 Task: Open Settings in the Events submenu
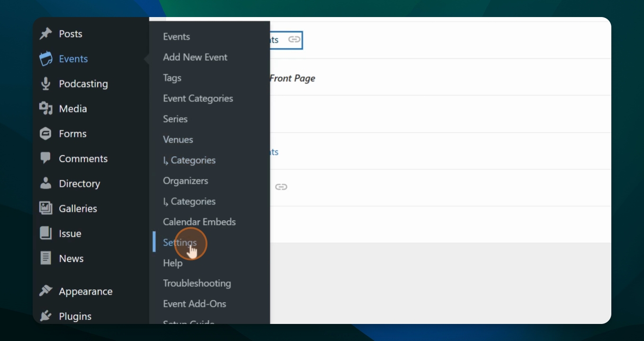pos(180,242)
